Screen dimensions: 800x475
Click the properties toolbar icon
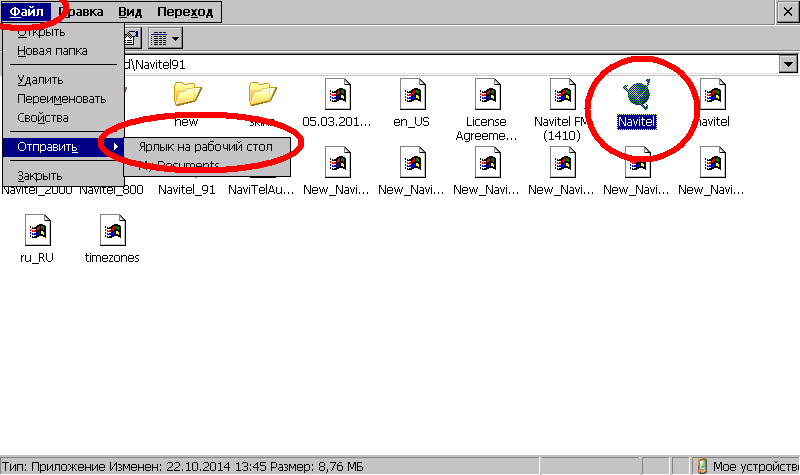coord(132,38)
